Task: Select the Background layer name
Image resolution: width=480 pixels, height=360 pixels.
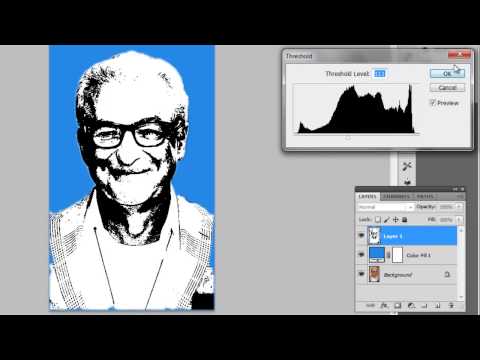Action: point(398,275)
